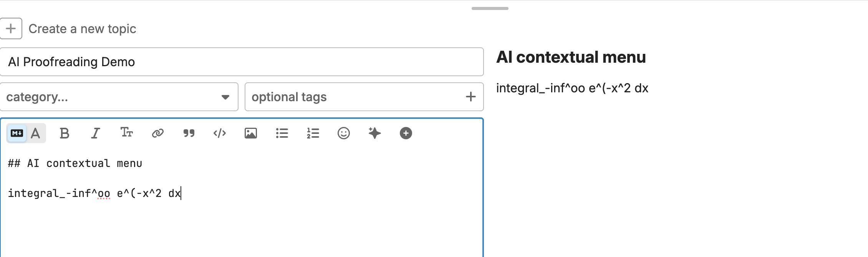The image size is (868, 257).
Task: Add a blockquote using the quote icon
Action: click(189, 134)
